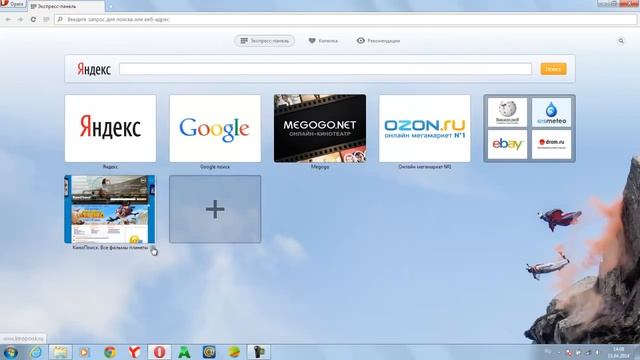
Task: Click the Megogo tile label
Action: [x=320, y=167]
